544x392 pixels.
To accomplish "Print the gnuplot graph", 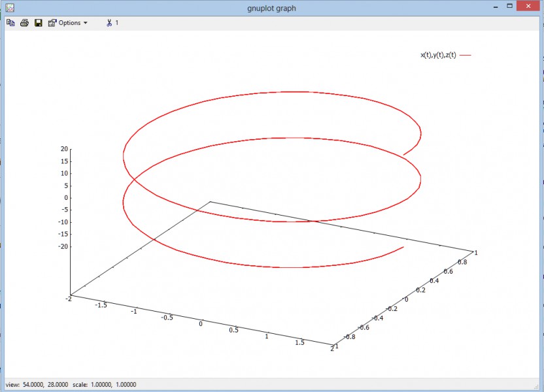I will click(x=24, y=23).
